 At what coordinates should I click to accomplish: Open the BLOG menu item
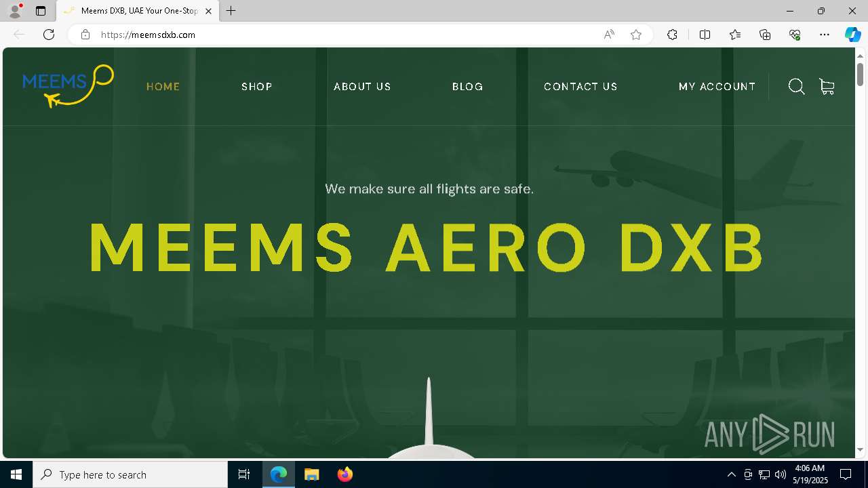(468, 87)
